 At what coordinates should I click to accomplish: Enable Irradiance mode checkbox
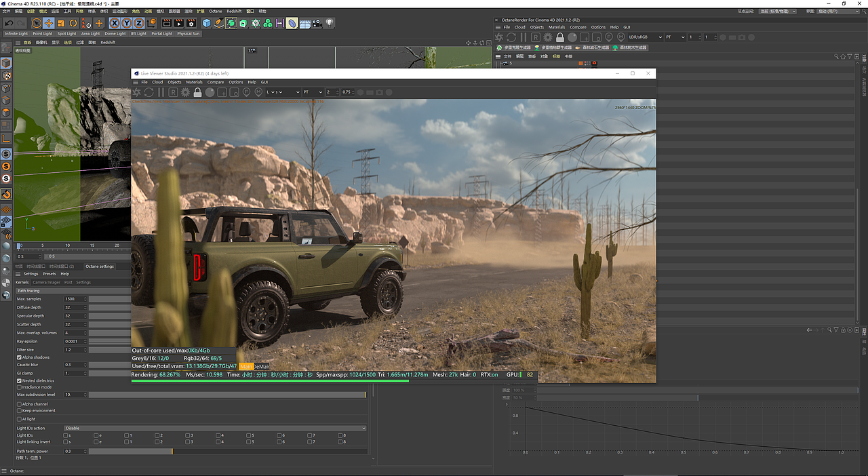click(x=19, y=387)
